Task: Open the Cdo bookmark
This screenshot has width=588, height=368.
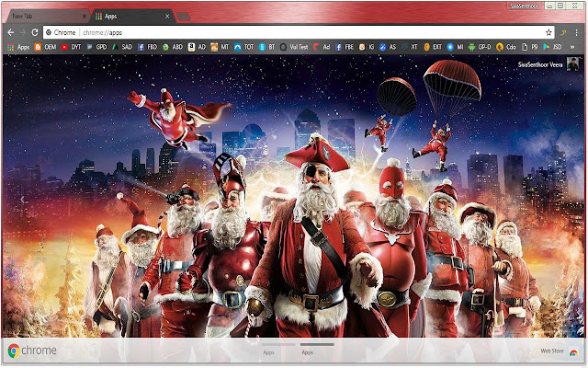Action: click(506, 47)
